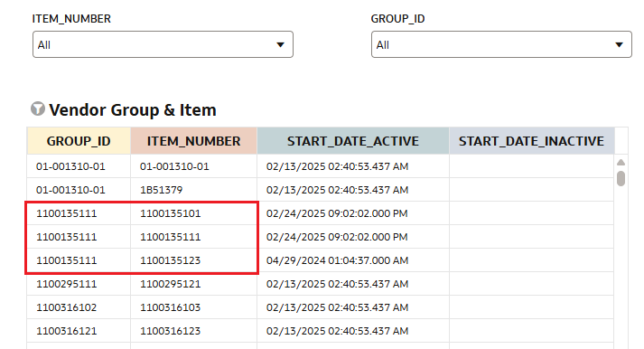
Task: Click the START_DATE_ACTIVE column header
Action: [x=353, y=141]
